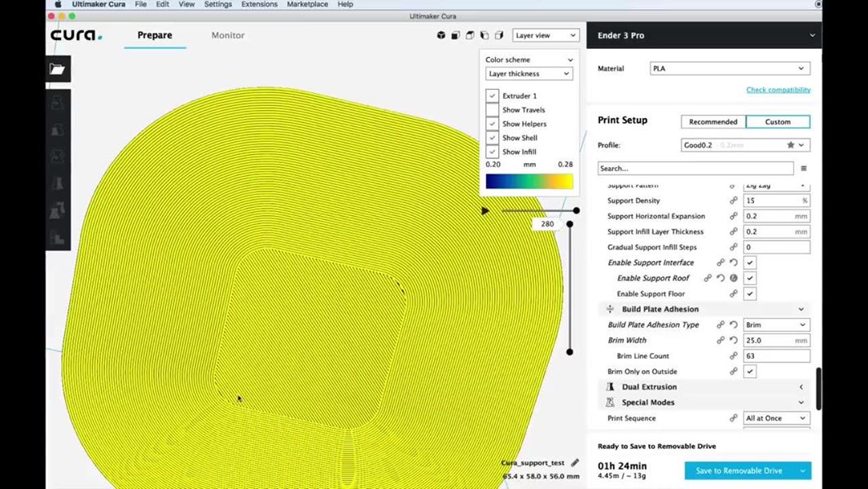Click the link icon for Support Horizontal Expansion
Screen dimensions: 868x489
coord(734,216)
